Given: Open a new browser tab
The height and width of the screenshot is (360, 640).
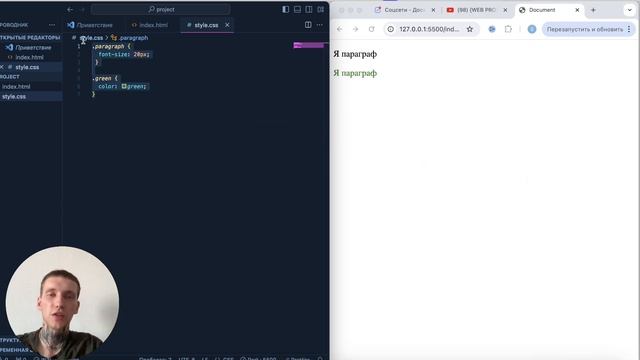Looking at the screenshot, I should click(593, 10).
